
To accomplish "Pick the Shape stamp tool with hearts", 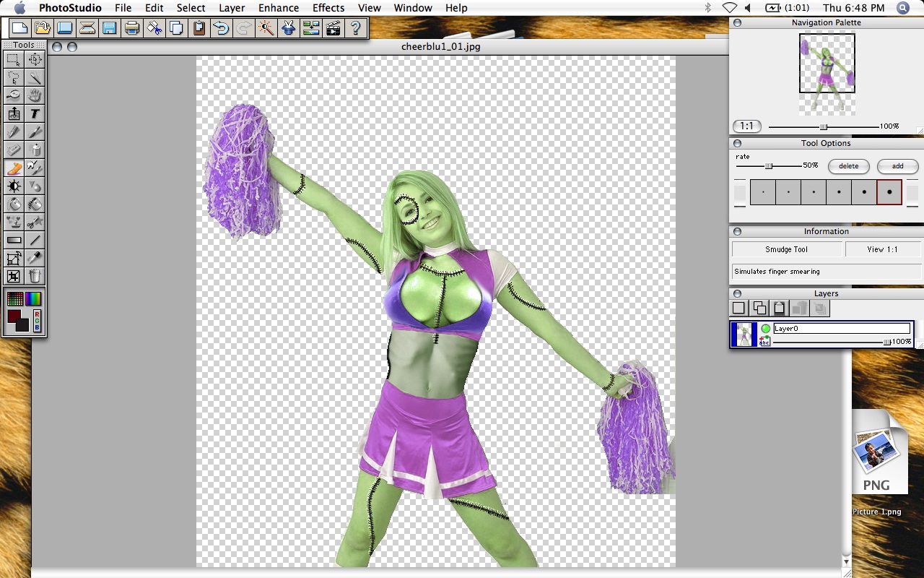I will click(x=14, y=222).
